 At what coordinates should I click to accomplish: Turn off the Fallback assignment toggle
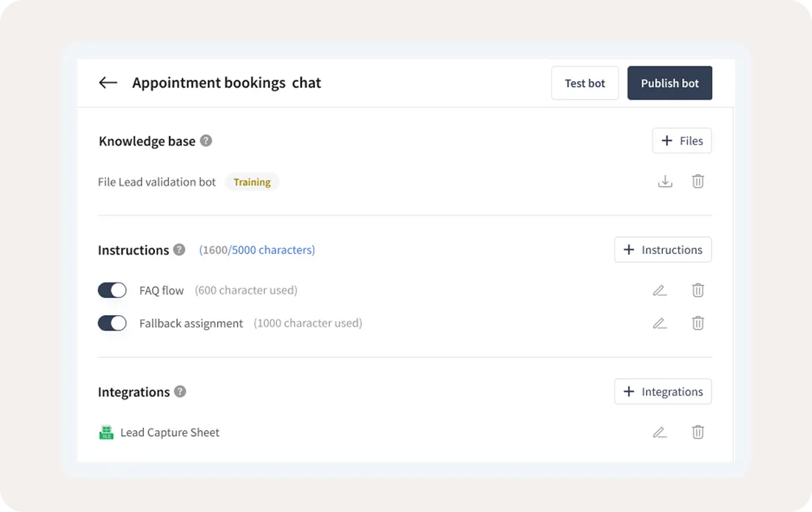point(112,323)
